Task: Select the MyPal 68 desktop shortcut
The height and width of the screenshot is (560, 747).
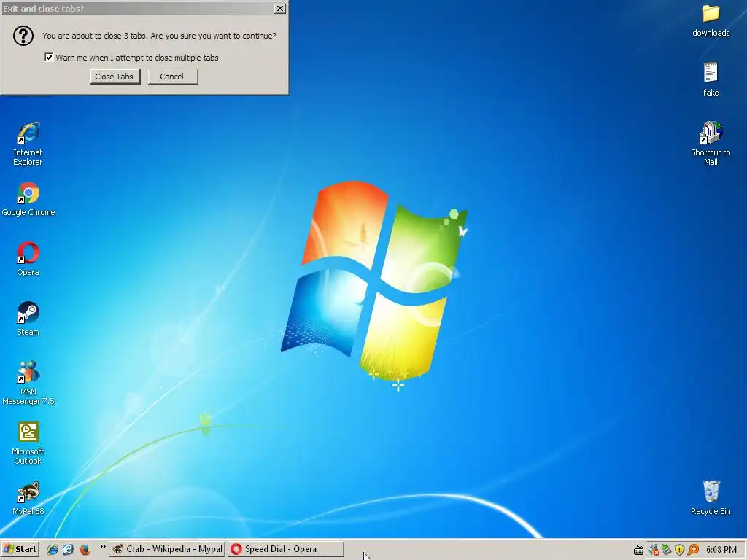Action: tap(28, 498)
